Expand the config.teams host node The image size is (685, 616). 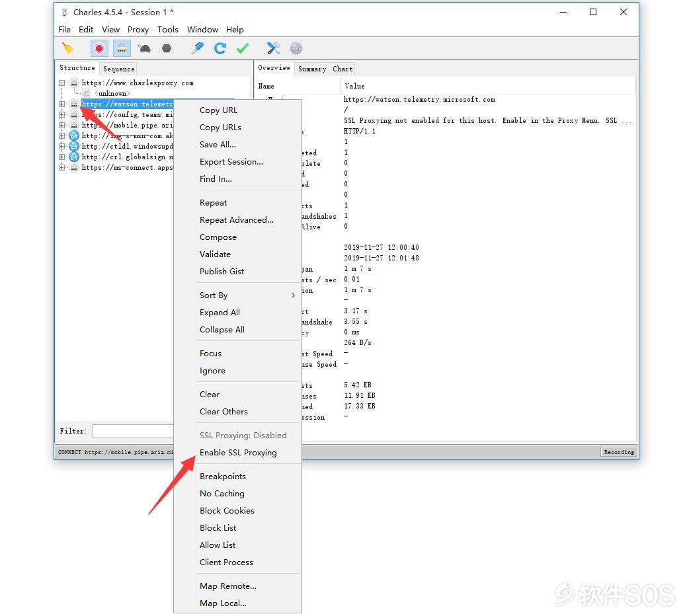pyautogui.click(x=62, y=114)
